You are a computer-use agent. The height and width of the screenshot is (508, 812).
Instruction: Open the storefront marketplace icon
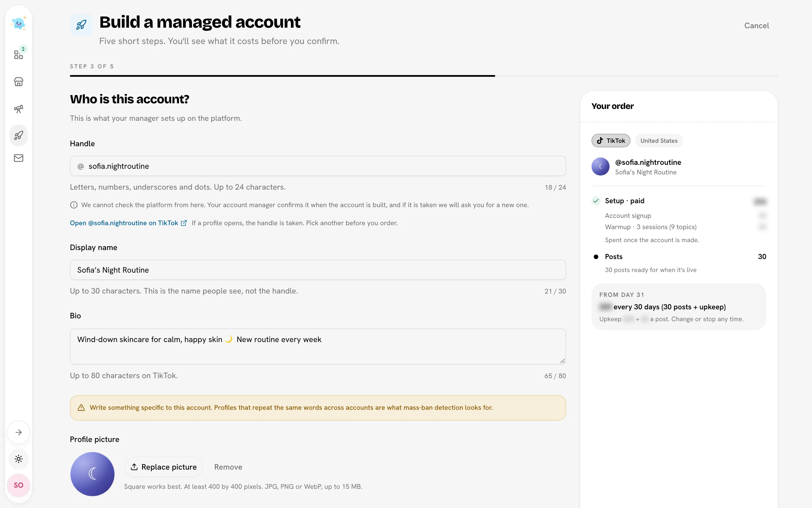pyautogui.click(x=18, y=82)
